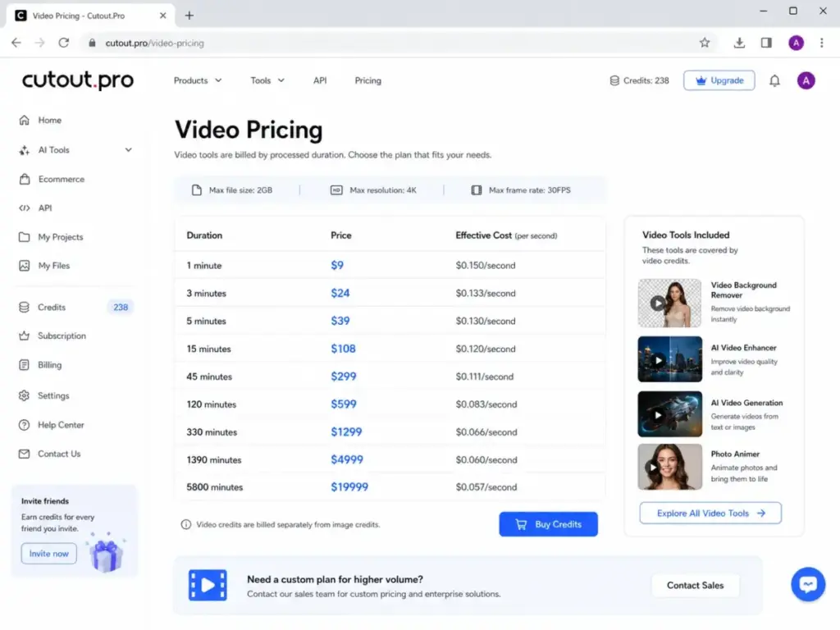Click the AI Tools sparkle icon
840x630 pixels.
pos(24,150)
